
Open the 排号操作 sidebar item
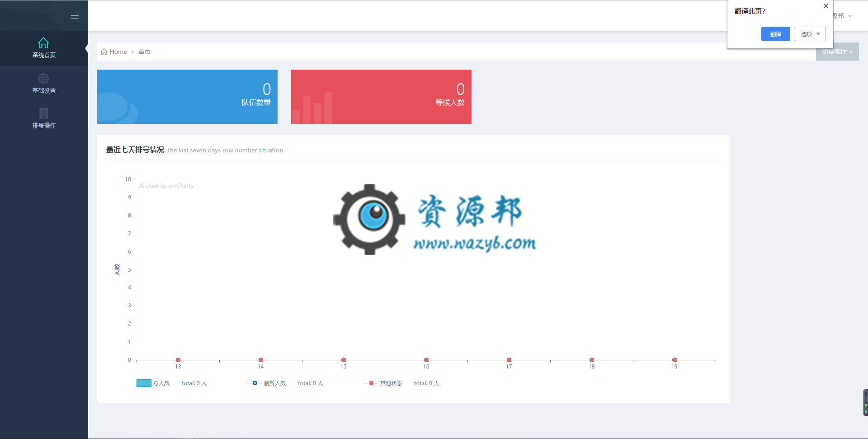click(44, 119)
